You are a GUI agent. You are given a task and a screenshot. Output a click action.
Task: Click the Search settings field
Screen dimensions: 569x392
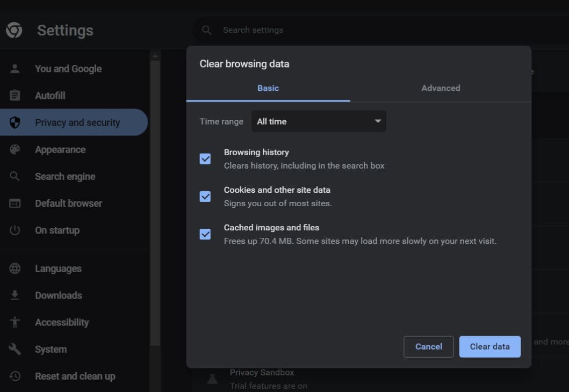pos(322,30)
